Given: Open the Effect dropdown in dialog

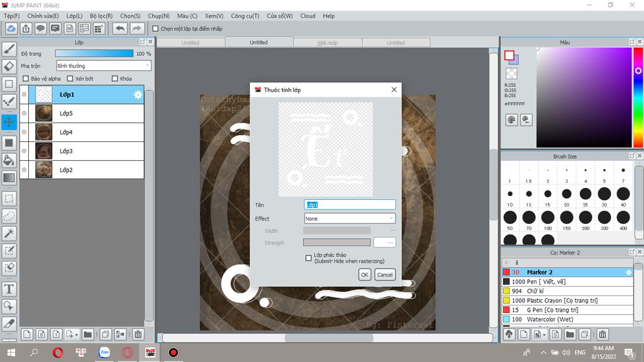Looking at the screenshot, I should click(x=350, y=218).
